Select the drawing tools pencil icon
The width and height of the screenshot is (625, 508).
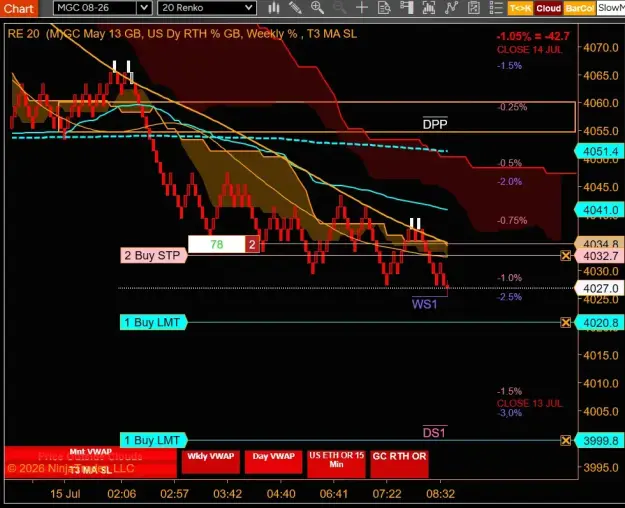[295, 8]
